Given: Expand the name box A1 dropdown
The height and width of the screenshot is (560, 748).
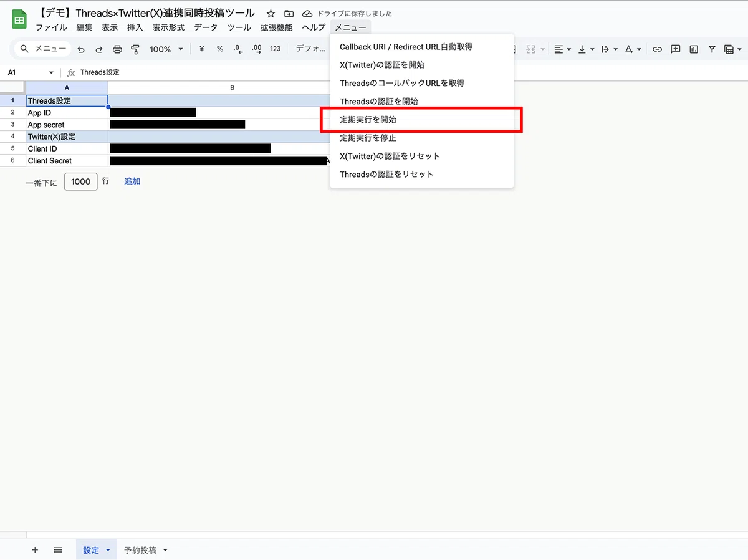Looking at the screenshot, I should [x=51, y=73].
